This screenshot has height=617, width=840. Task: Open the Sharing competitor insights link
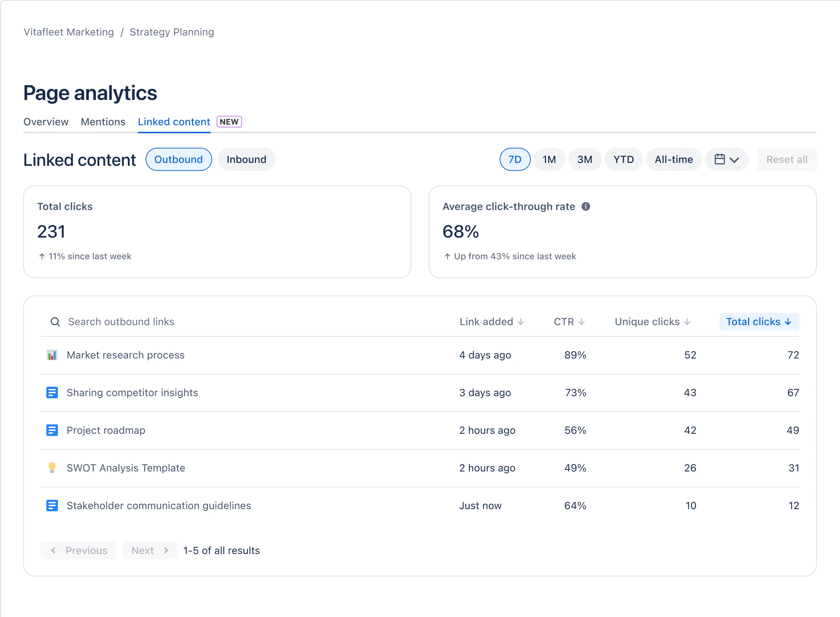tap(132, 393)
